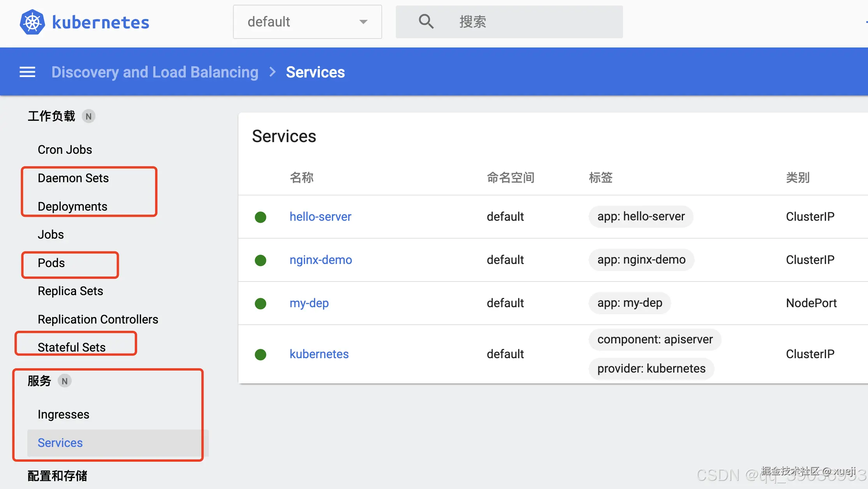This screenshot has height=489, width=868.
Task: Open Discovery and Load Balancing breadcrumb
Action: pyautogui.click(x=155, y=72)
